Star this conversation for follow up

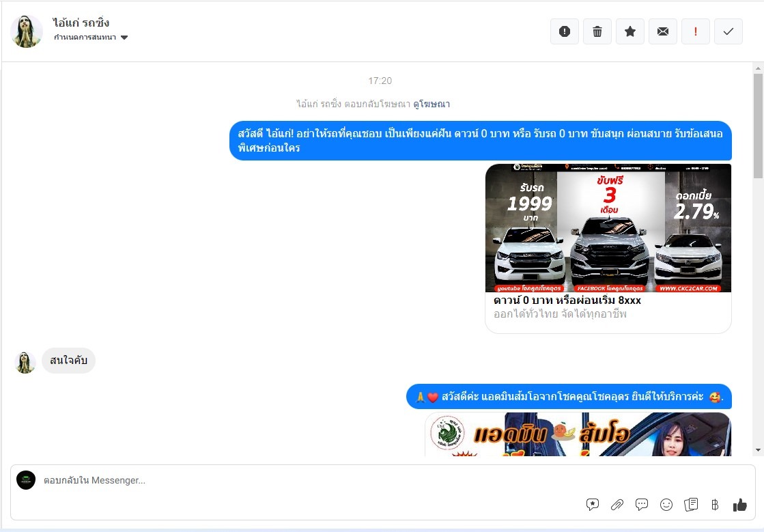[630, 31]
